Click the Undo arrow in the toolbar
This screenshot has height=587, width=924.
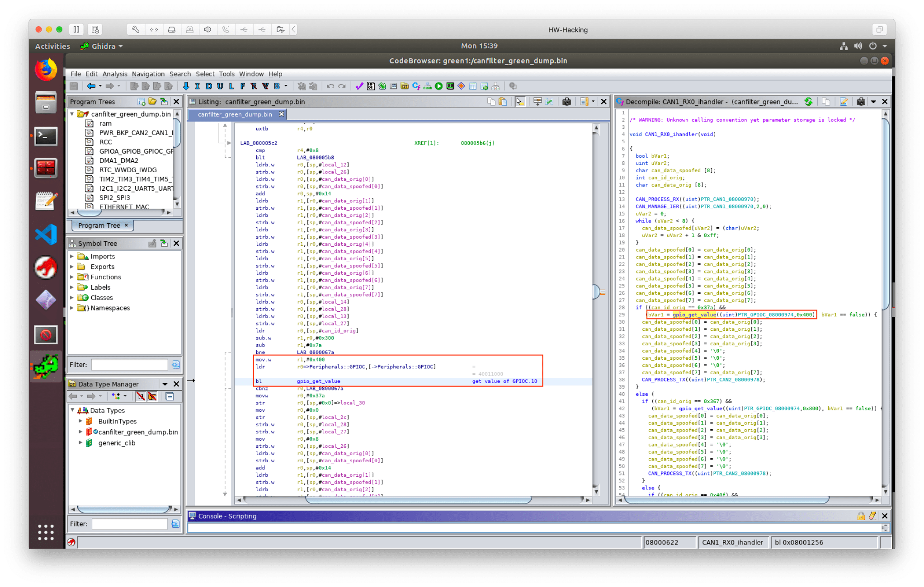click(x=330, y=86)
